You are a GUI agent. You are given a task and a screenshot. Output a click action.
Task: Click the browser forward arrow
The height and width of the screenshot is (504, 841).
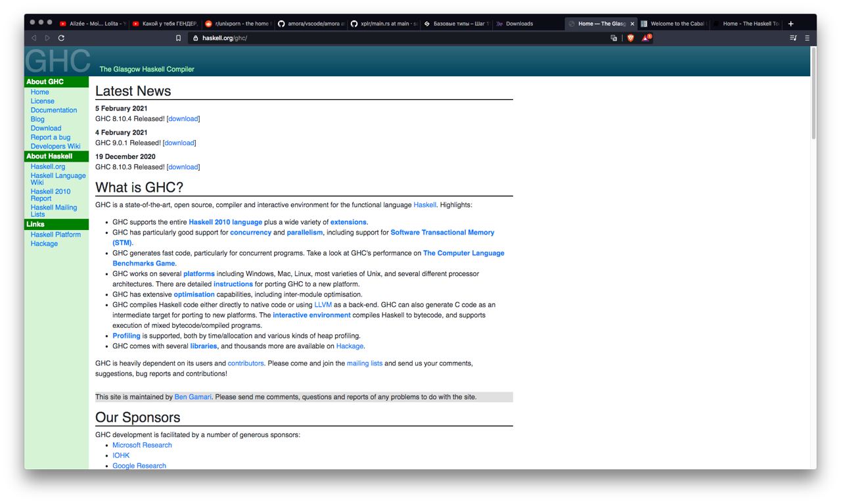[x=47, y=38]
